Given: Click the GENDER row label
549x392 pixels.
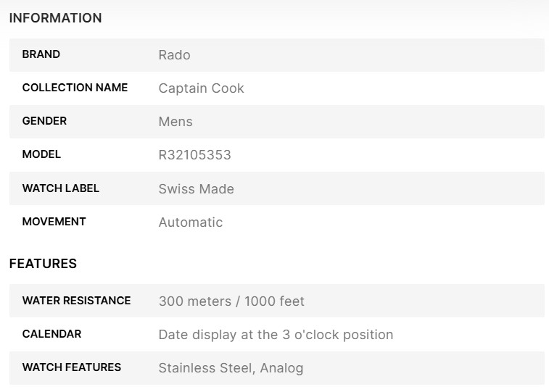Looking at the screenshot, I should 44,121.
